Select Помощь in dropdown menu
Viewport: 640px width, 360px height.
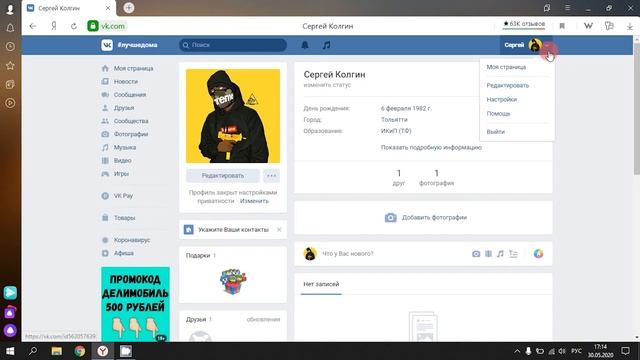pyautogui.click(x=498, y=114)
